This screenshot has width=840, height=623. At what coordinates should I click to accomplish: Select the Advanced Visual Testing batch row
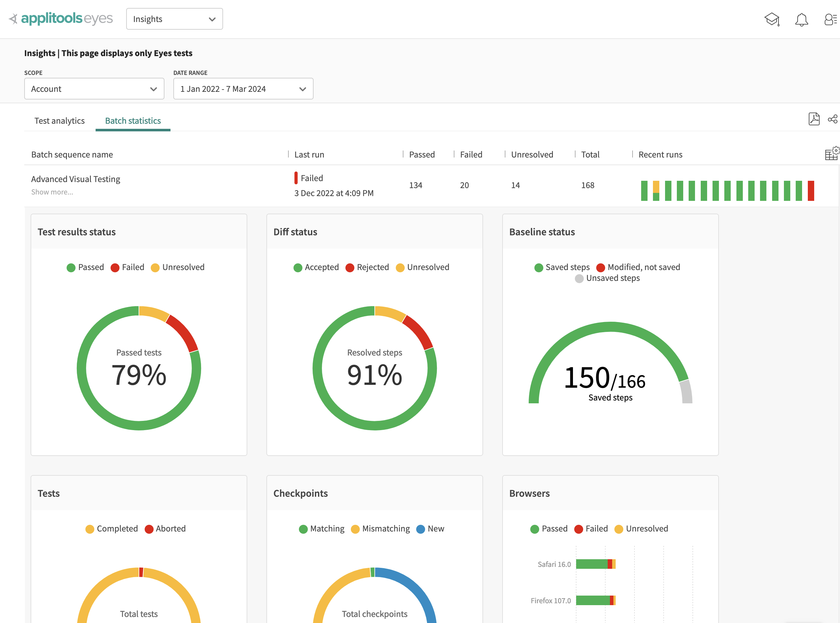click(431, 186)
